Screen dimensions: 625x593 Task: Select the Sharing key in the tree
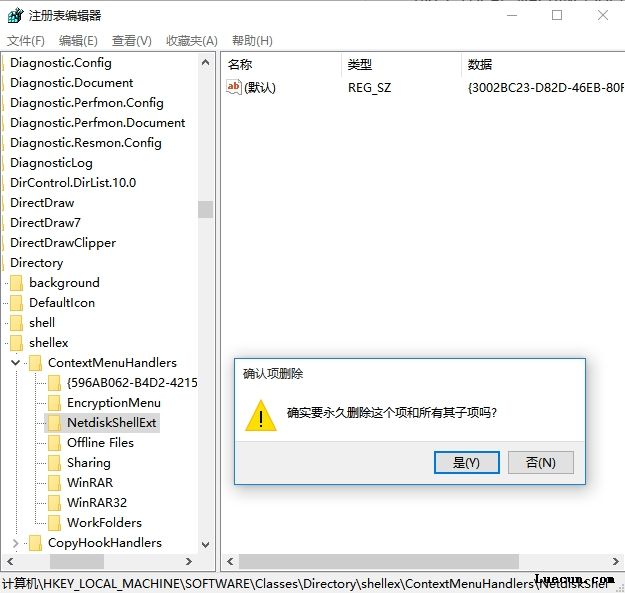point(88,463)
